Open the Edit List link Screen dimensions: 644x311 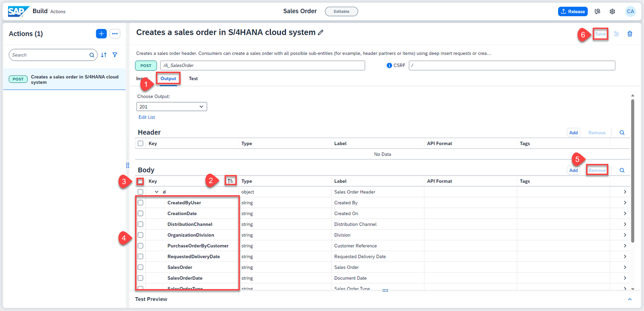(147, 118)
